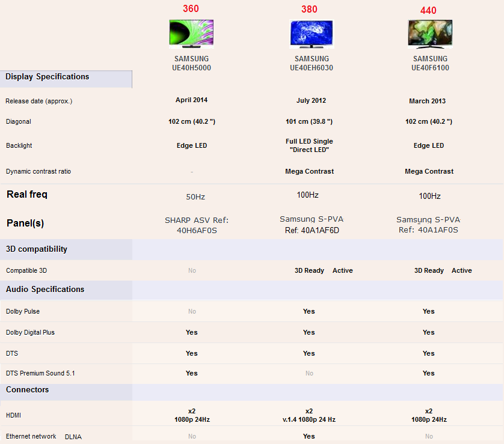Screen dimensions: 504x444
Task: Select the Display Specifications section header
Action: click(66, 79)
